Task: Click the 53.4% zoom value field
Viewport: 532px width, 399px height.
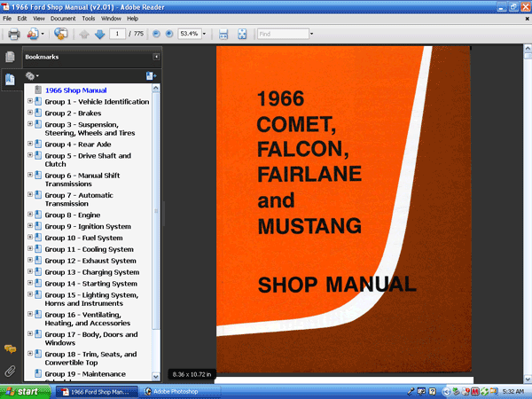Action: point(190,34)
